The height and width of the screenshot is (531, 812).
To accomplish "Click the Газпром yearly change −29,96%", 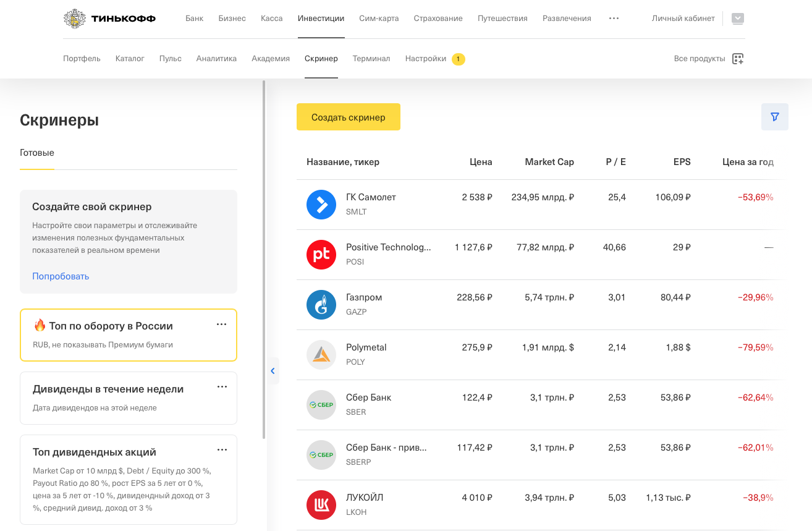I will tap(755, 297).
